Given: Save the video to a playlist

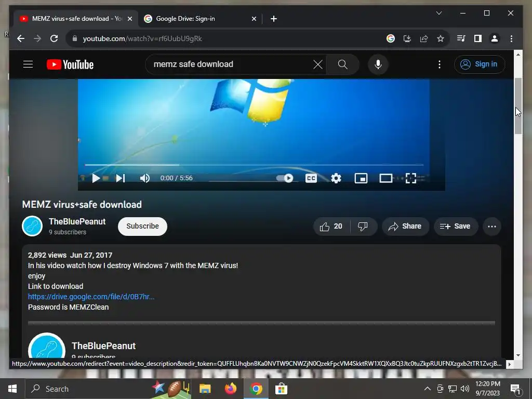Looking at the screenshot, I should coord(456,227).
